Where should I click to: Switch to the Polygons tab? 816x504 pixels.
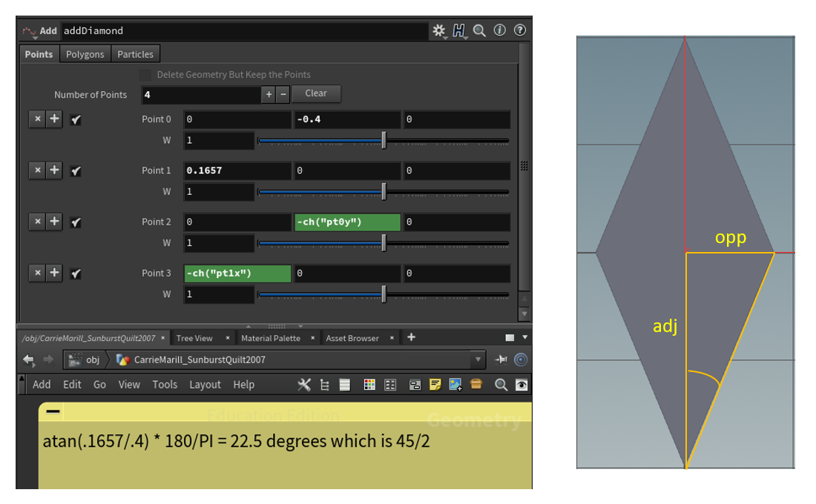click(x=85, y=54)
